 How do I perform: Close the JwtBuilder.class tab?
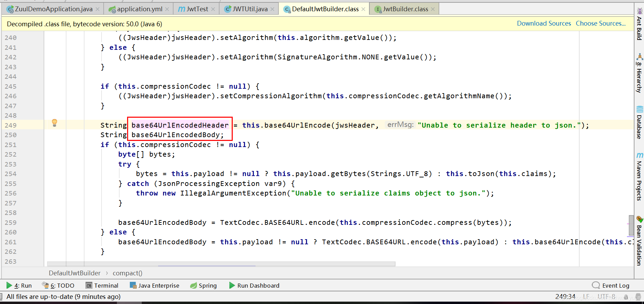(433, 9)
